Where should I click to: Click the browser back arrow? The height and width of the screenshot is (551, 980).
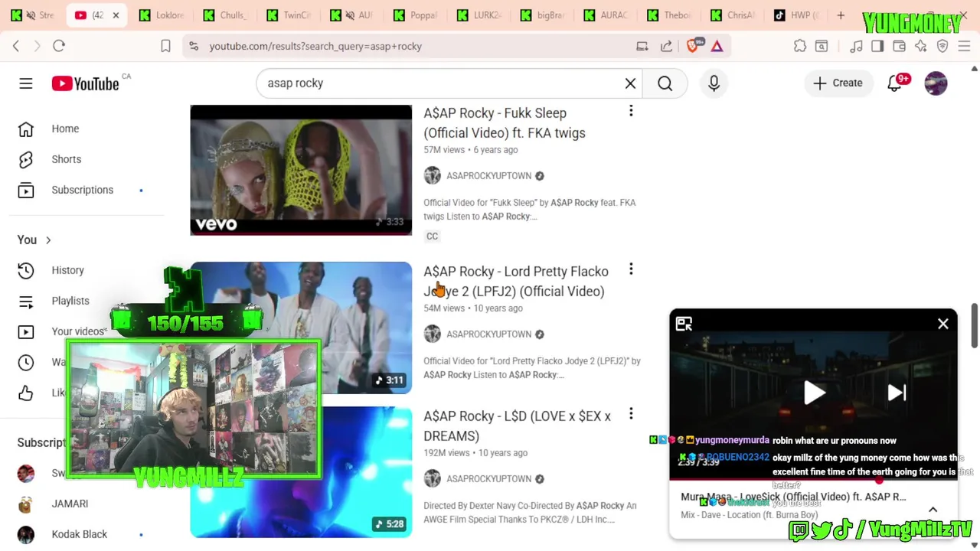[x=15, y=46]
